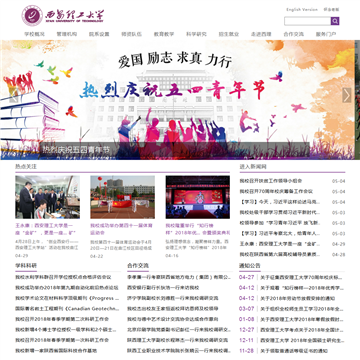Open thumbnail of sports meeting flag parade
The height and width of the screenshot is (360, 360).
tap(122, 197)
